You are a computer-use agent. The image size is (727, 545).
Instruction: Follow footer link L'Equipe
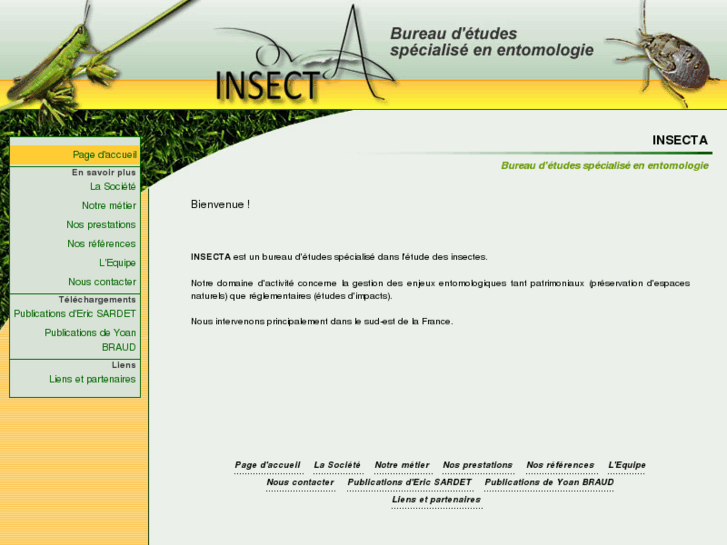pos(627,465)
